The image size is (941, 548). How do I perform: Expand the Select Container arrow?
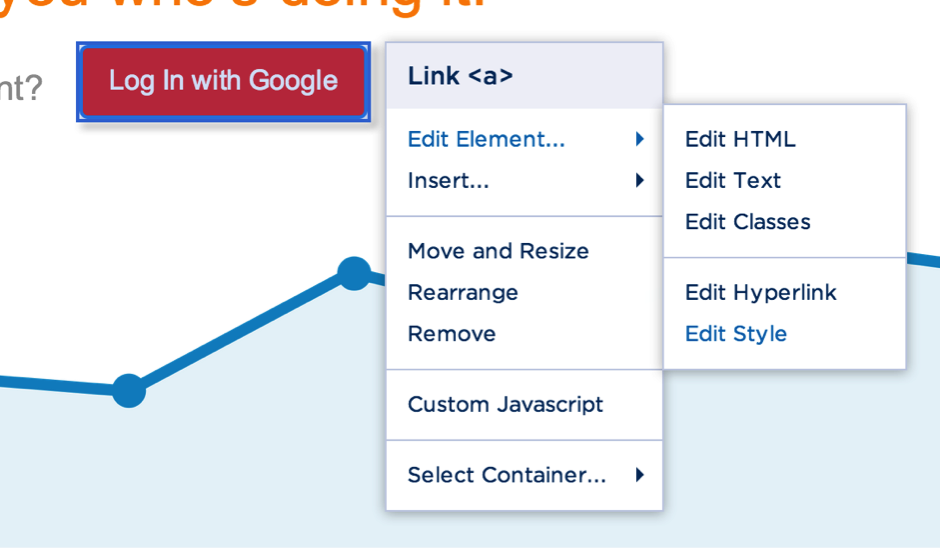tap(639, 475)
